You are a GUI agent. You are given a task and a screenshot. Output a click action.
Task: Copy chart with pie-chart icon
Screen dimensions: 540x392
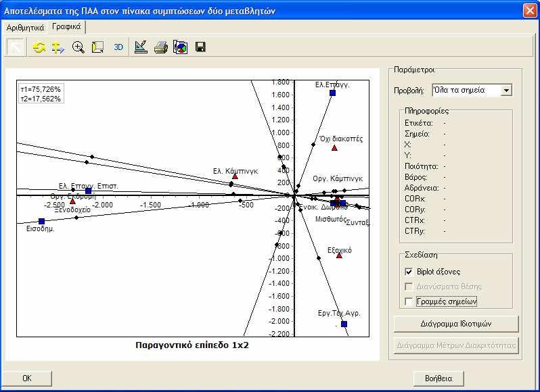(x=181, y=47)
